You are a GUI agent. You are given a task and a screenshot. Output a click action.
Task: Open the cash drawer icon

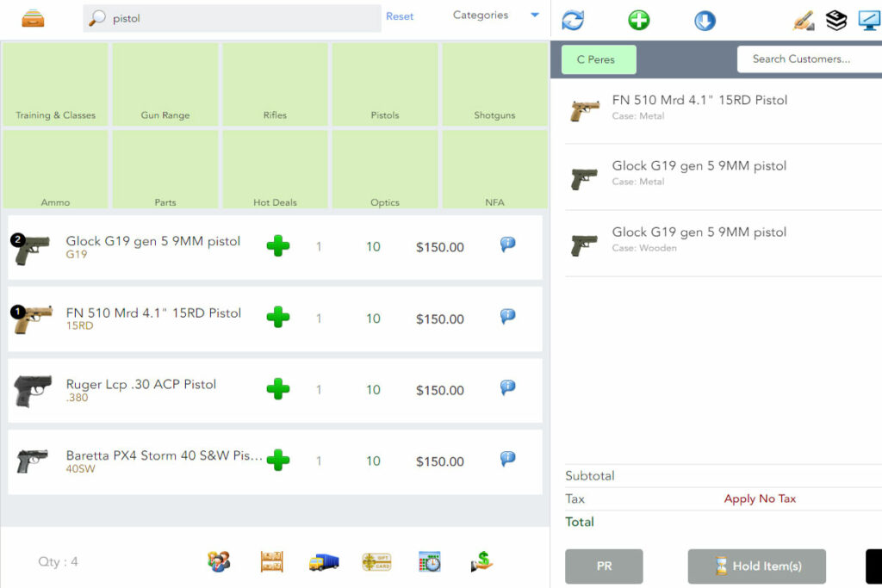(34, 19)
